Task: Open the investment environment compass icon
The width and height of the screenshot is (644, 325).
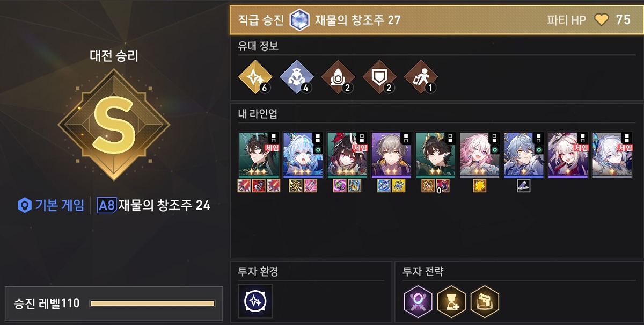Action: pos(255,301)
